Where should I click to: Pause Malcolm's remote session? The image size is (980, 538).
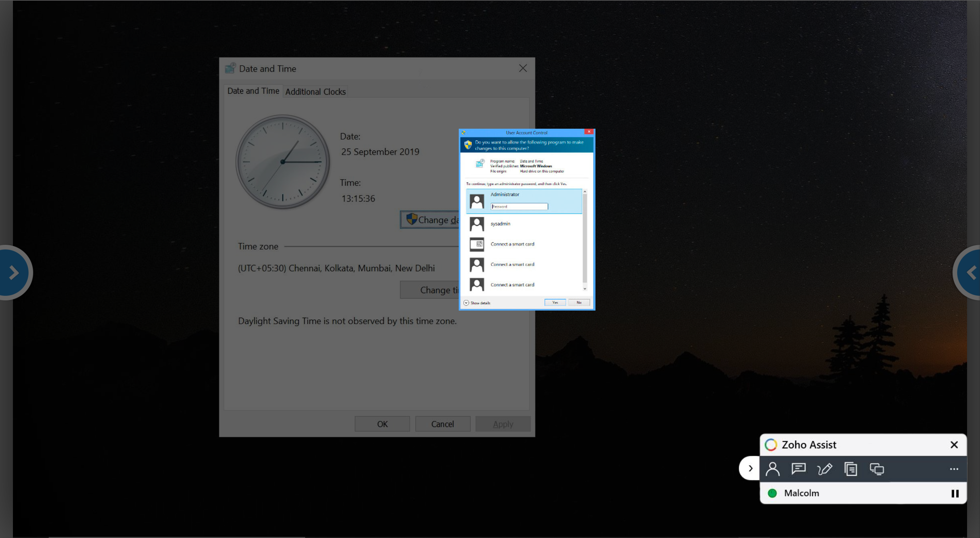955,493
